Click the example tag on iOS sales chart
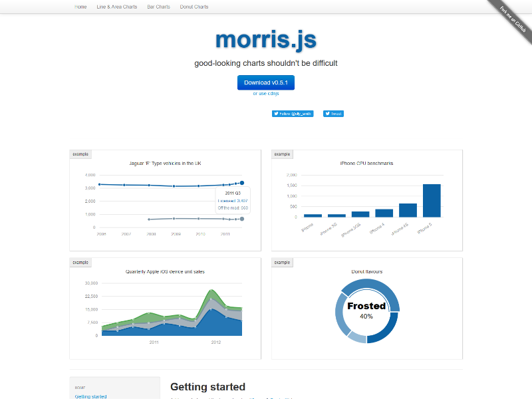532x399 pixels. 80,262
